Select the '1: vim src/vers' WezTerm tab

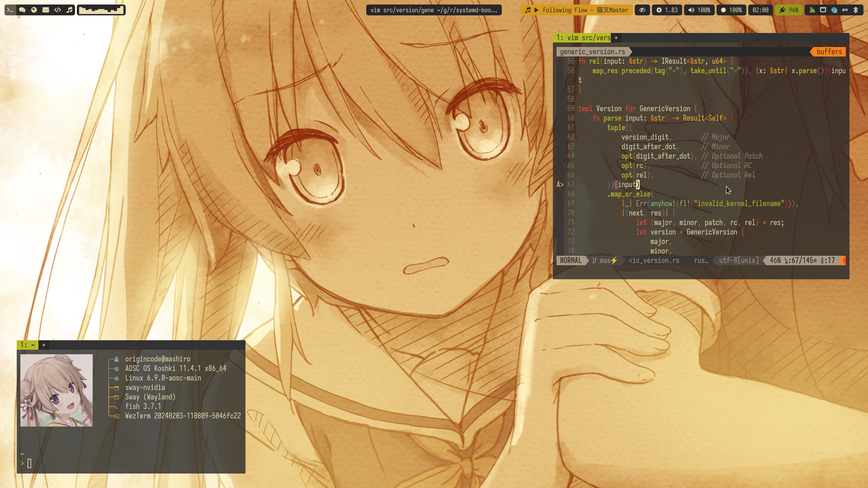pos(582,38)
